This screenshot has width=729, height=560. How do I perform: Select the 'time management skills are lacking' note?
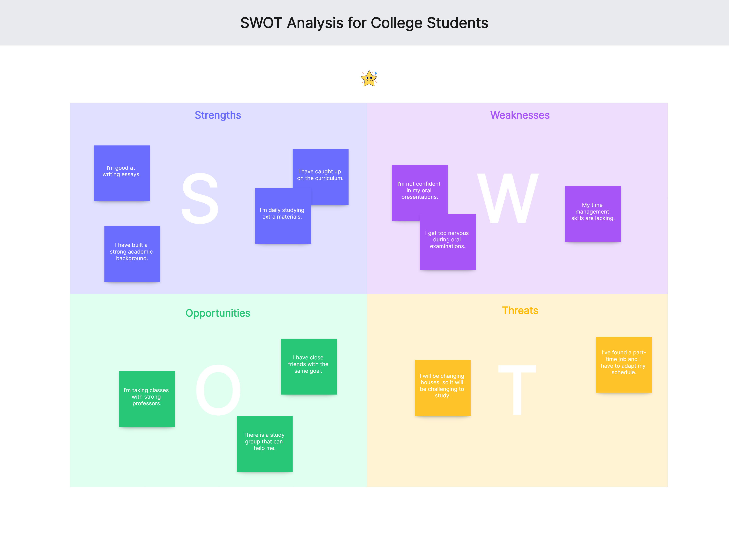click(593, 214)
